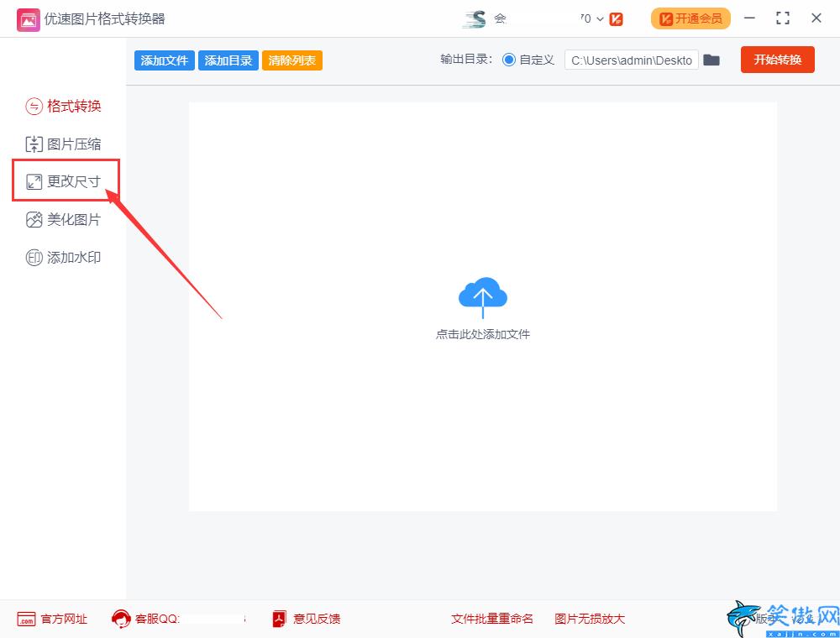Open the 更改尺寸 resize section
This screenshot has height=638, width=840.
tap(63, 181)
